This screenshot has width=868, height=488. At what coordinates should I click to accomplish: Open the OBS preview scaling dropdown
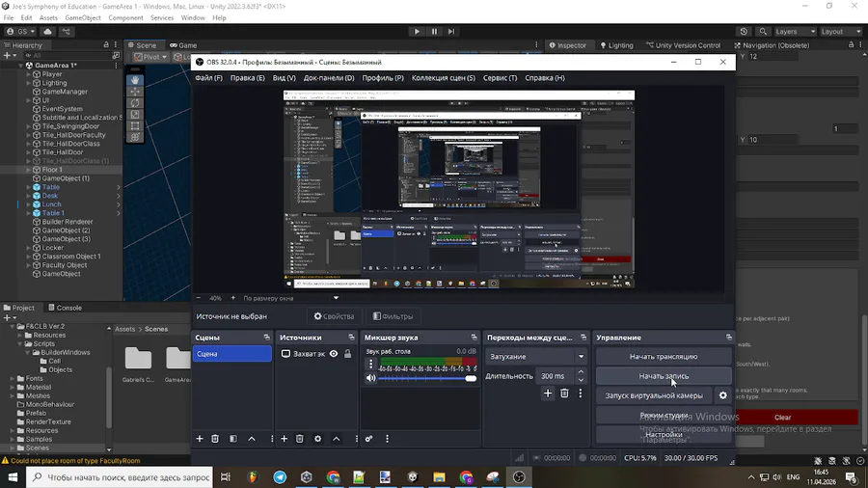click(x=291, y=298)
